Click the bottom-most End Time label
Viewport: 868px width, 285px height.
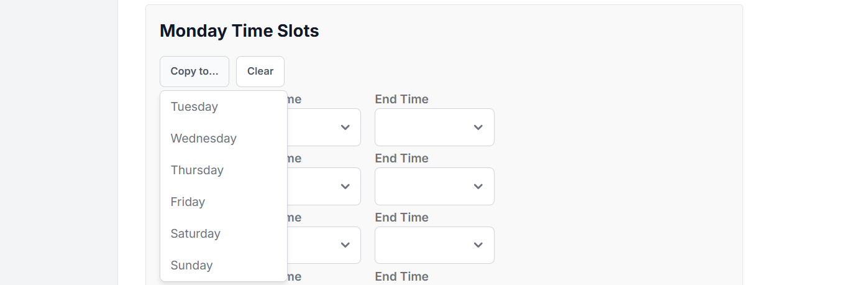[401, 277]
